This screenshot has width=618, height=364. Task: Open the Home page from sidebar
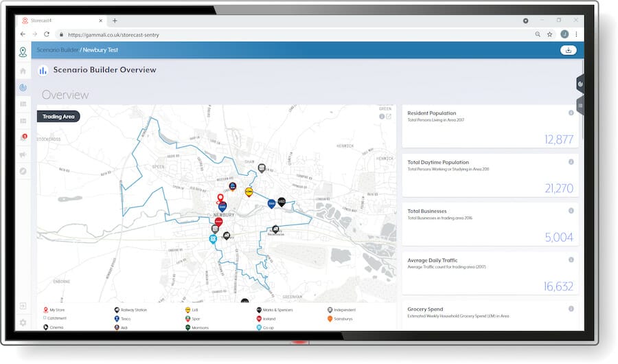[x=23, y=71]
